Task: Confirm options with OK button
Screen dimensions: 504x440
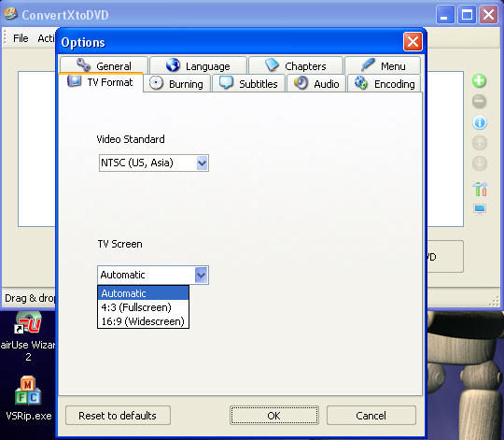Action: click(x=274, y=415)
